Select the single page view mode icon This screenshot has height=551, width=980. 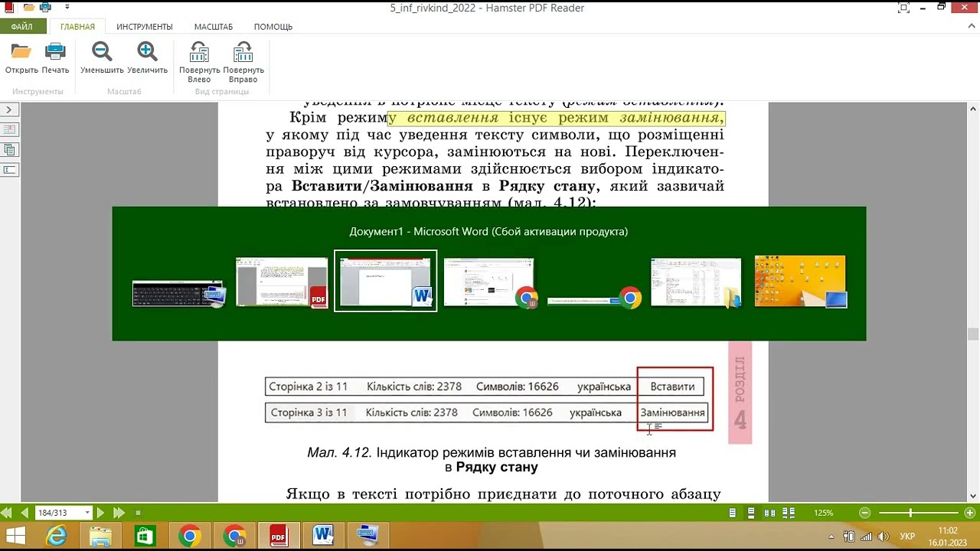coord(733,513)
